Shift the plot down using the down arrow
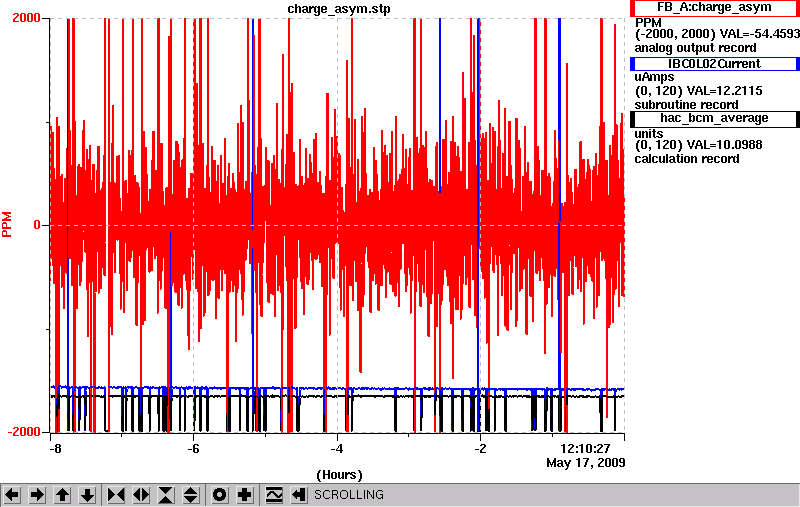Screen dimensions: 800x507 pyautogui.click(x=87, y=495)
